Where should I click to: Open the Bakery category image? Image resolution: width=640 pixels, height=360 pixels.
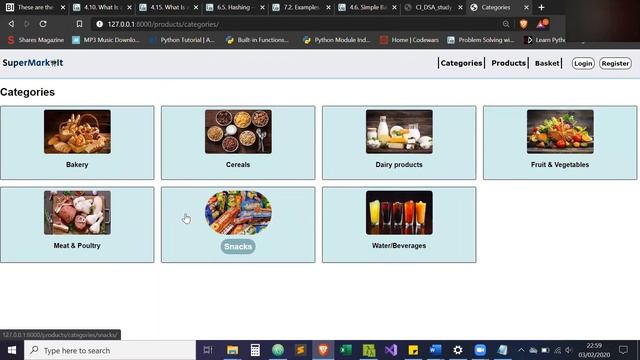(77, 131)
